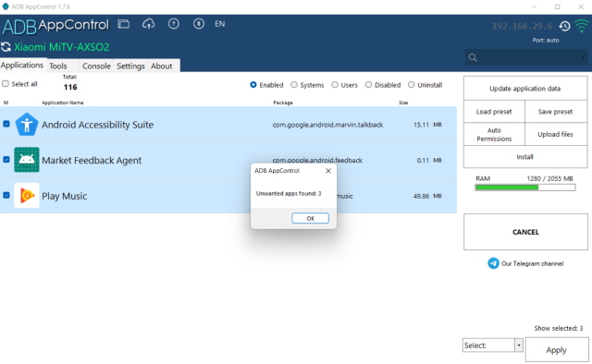592x364 pixels.
Task: Confirm the dialog with OK
Action: click(x=311, y=218)
